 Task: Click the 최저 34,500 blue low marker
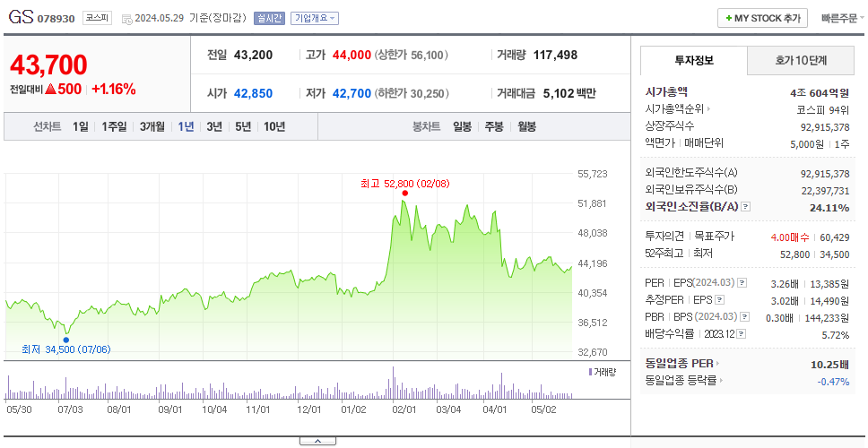(x=65, y=340)
